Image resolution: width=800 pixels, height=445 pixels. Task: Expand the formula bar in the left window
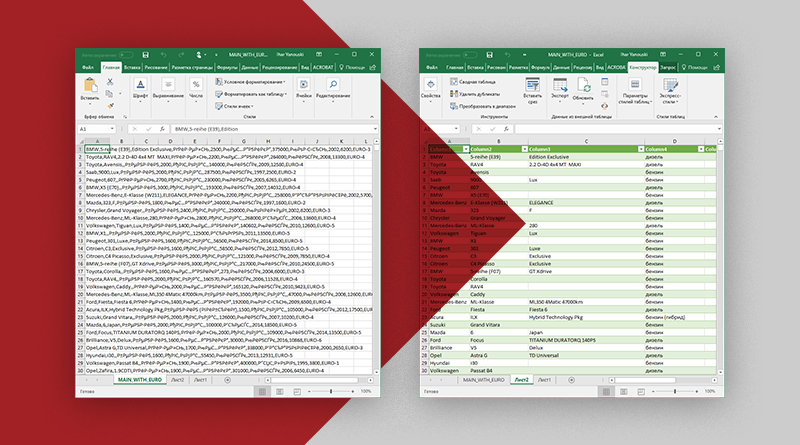[x=375, y=129]
